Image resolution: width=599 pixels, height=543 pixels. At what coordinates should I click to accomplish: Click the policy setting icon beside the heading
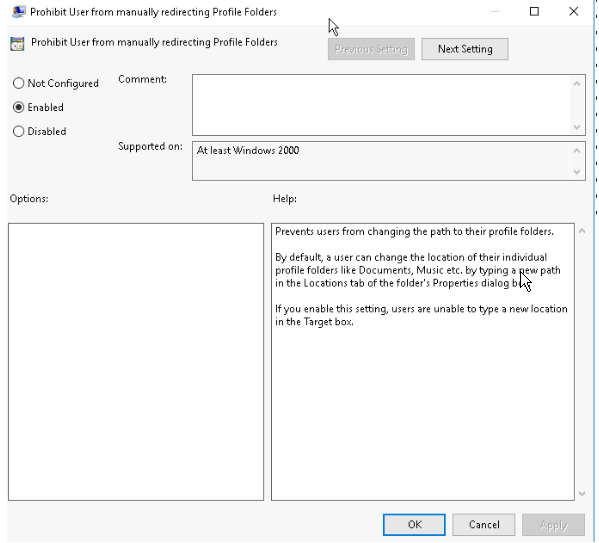click(17, 44)
